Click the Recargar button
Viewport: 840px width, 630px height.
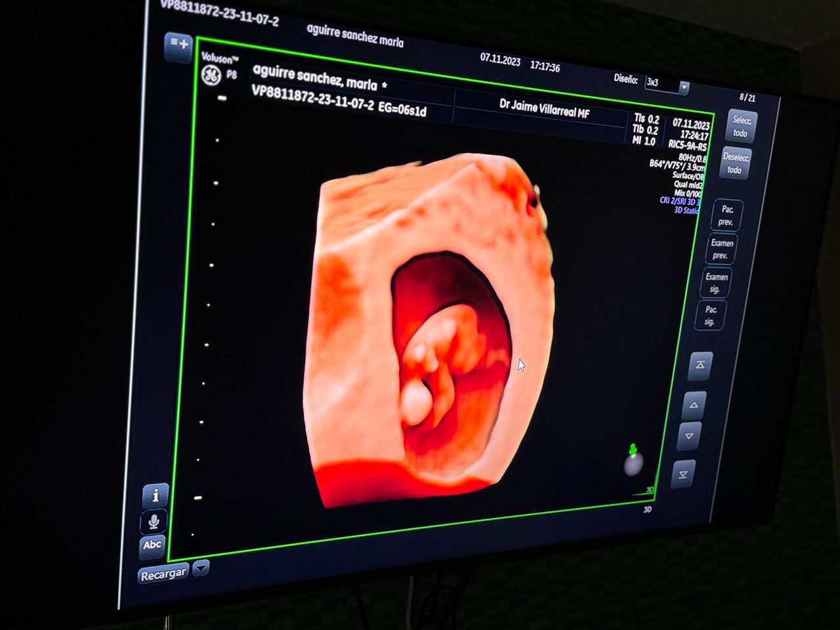[163, 574]
